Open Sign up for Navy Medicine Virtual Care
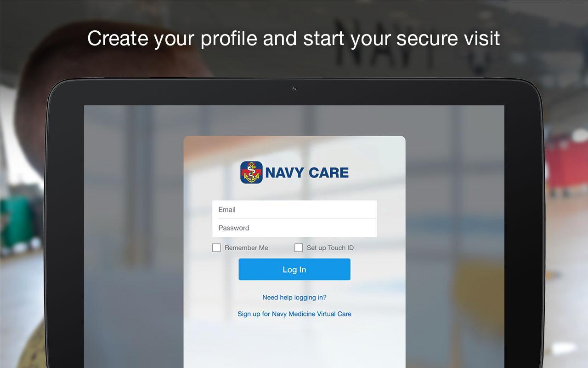Screen dimensions: 588x368 pyautogui.click(x=294, y=314)
